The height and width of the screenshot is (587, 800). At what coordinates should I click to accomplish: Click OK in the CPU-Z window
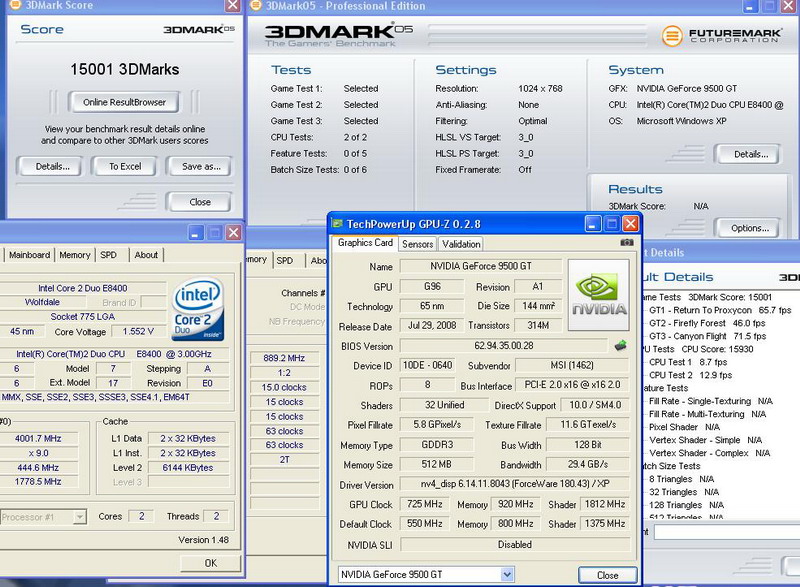pos(210,563)
